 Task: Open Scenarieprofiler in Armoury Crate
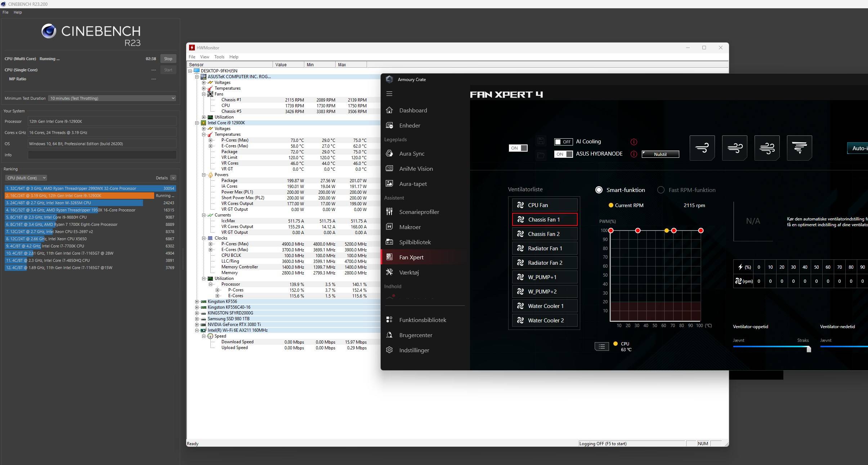419,212
